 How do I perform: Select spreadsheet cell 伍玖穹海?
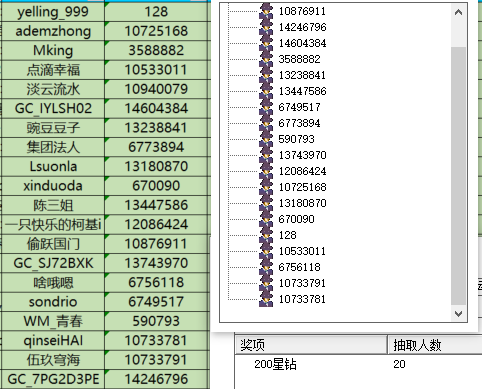coord(53,360)
